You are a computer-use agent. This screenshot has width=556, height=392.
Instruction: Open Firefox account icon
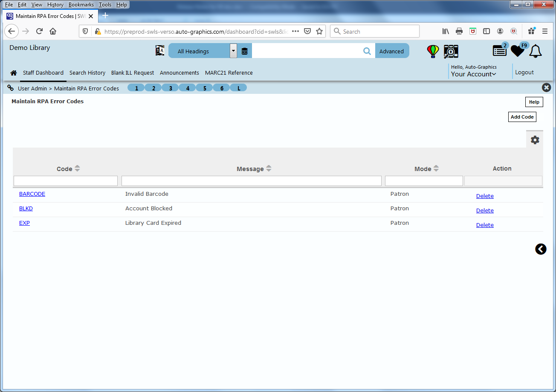(x=500, y=31)
